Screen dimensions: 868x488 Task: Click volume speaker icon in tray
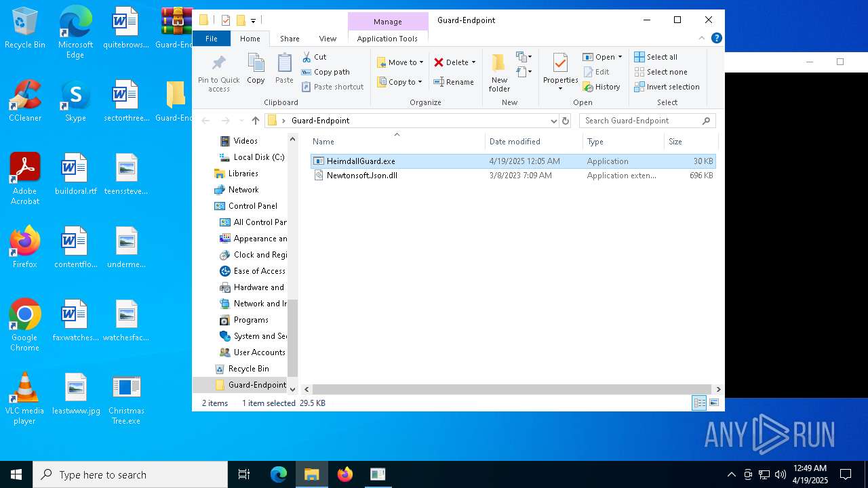click(x=781, y=474)
